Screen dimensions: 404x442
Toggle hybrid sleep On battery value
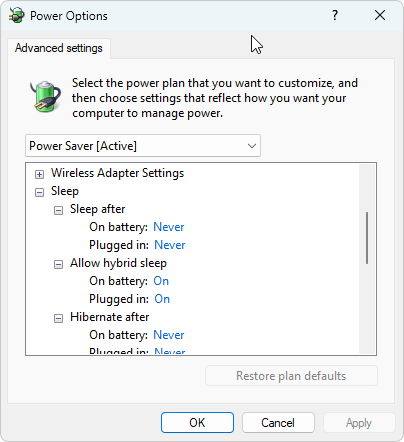point(161,281)
